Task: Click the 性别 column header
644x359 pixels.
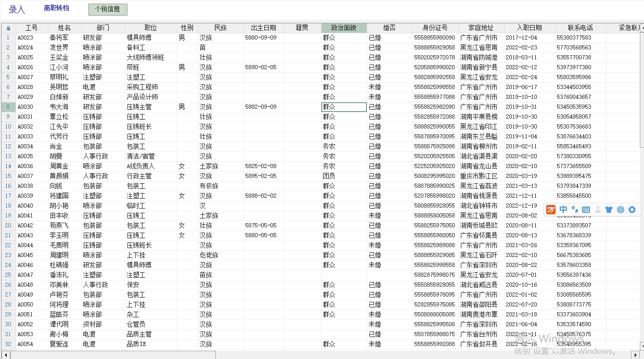Action: [187, 28]
